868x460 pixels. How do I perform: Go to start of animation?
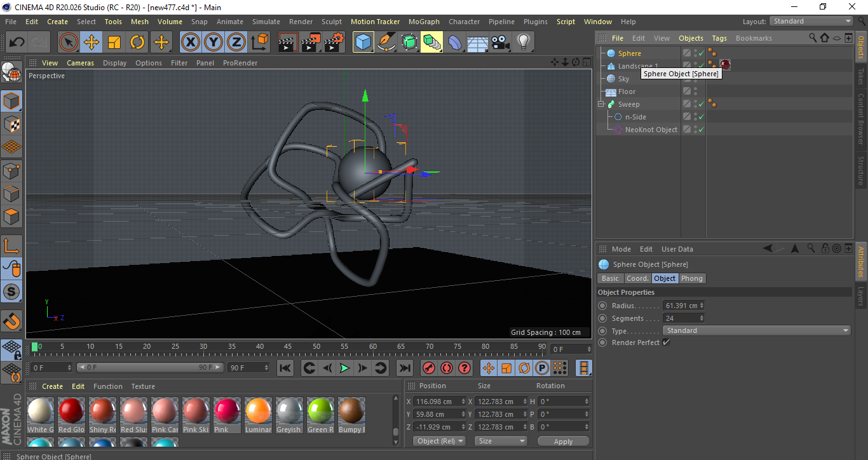pos(285,368)
